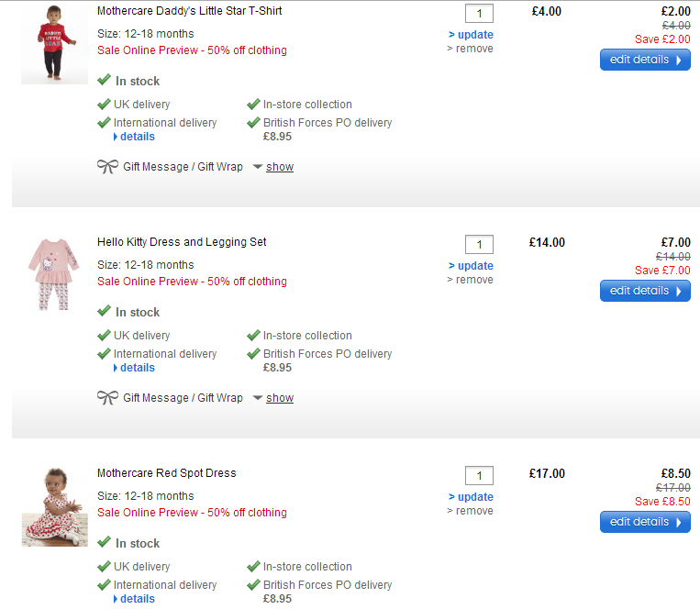Click International delivery checkmark for Red Spot Dress

(x=104, y=584)
